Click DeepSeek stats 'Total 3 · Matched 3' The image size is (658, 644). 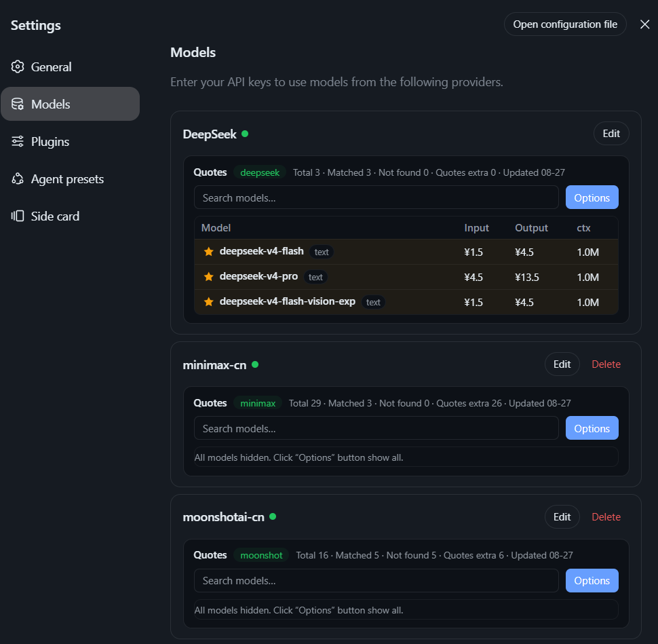332,172
